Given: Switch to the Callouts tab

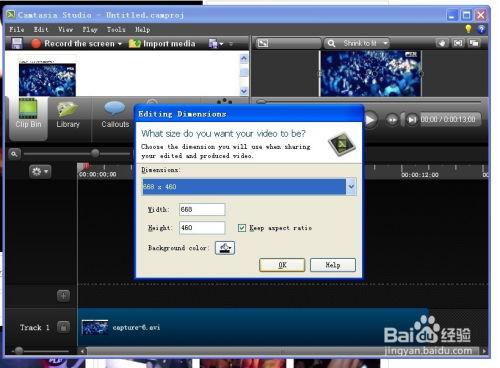Looking at the screenshot, I should [x=115, y=115].
